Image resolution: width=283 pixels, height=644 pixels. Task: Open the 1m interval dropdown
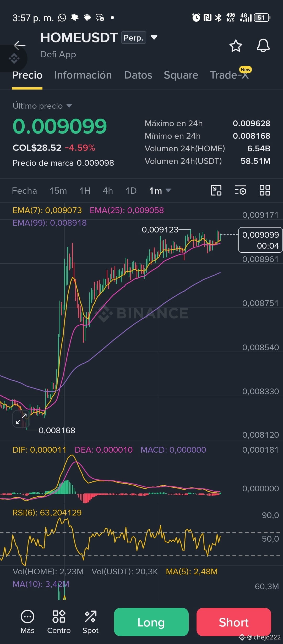pos(160,191)
